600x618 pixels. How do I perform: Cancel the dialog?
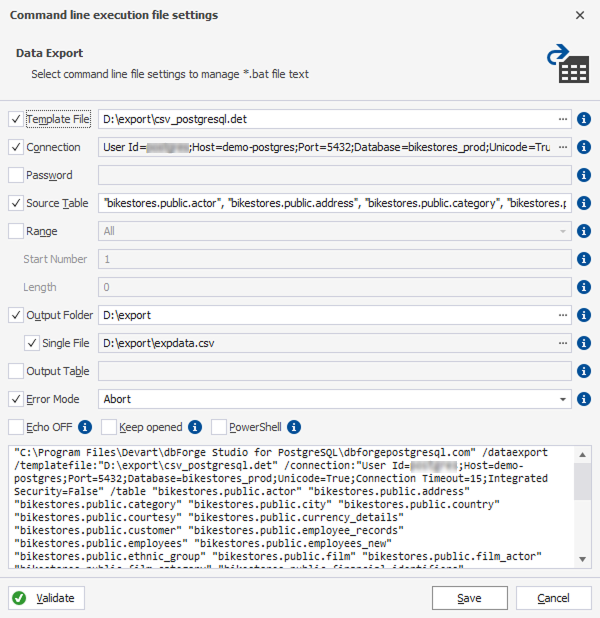click(x=553, y=598)
